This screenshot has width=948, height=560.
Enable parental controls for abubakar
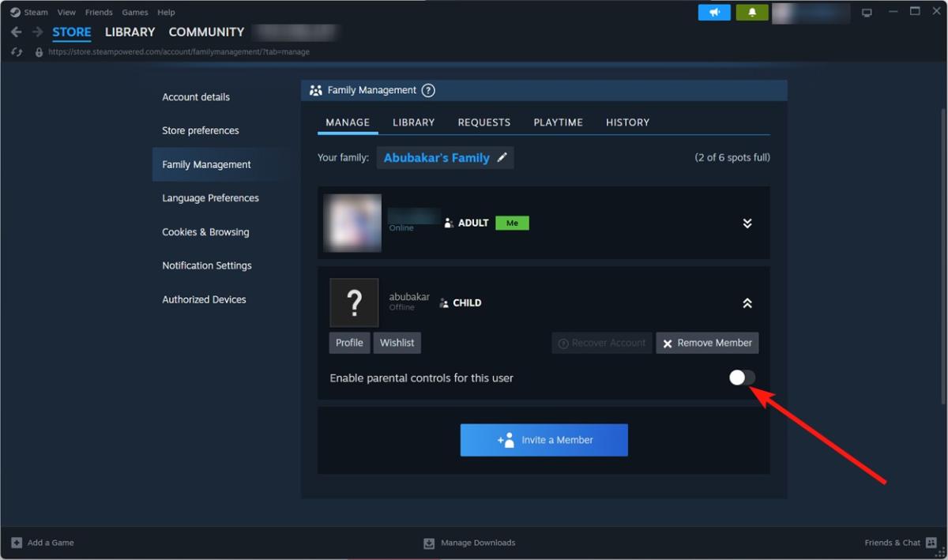click(740, 378)
